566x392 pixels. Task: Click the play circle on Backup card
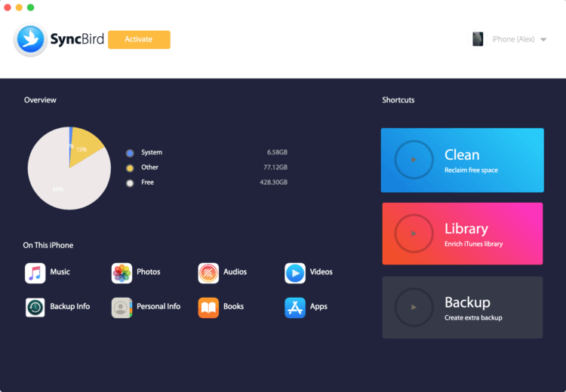(414, 308)
